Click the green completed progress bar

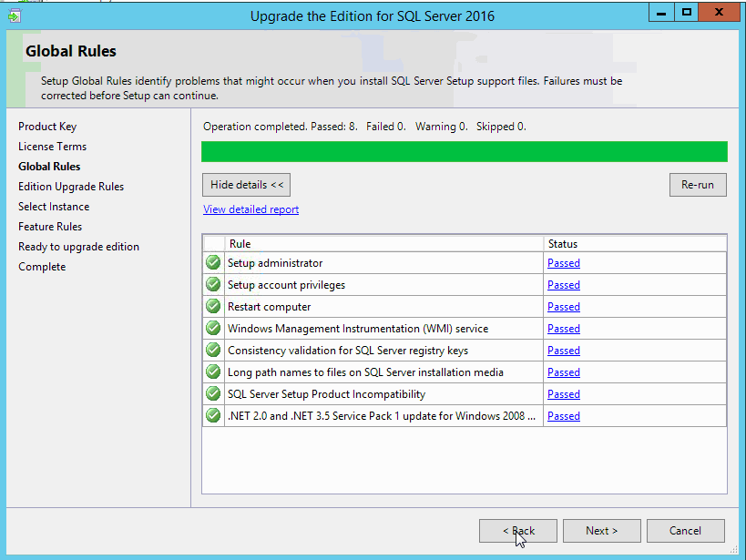(x=465, y=151)
